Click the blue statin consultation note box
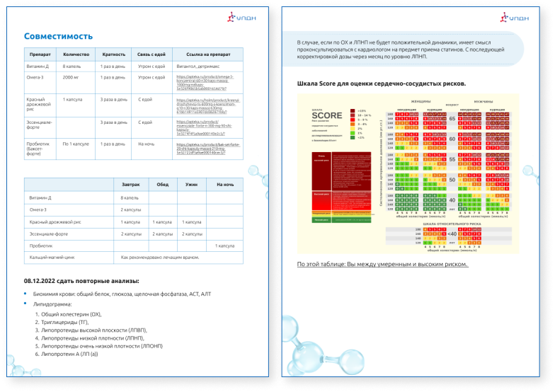This screenshot has width=555, height=392. coord(406,49)
